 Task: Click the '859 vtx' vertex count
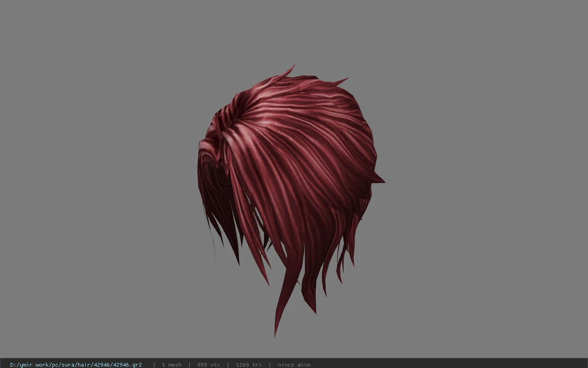coord(209,365)
